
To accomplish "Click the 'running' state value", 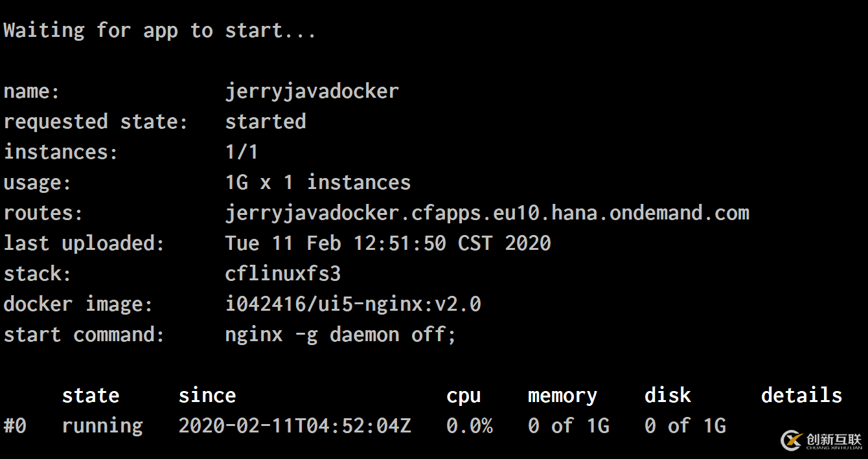I will point(102,427).
